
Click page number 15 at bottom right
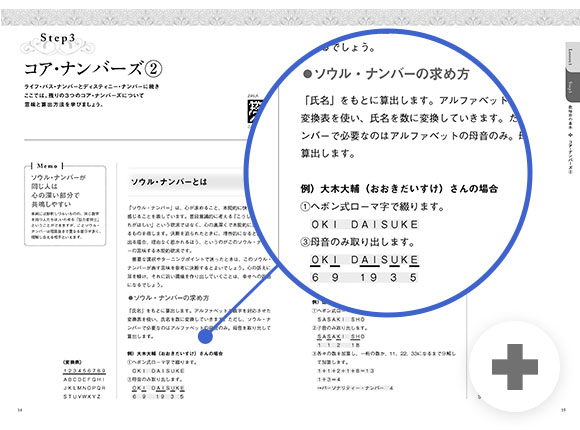pos(563,410)
